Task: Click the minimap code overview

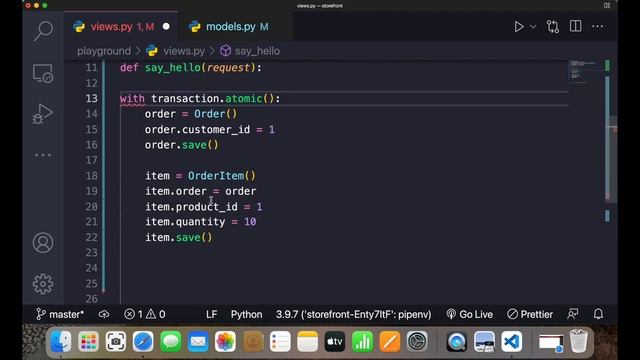Action: coord(583,71)
